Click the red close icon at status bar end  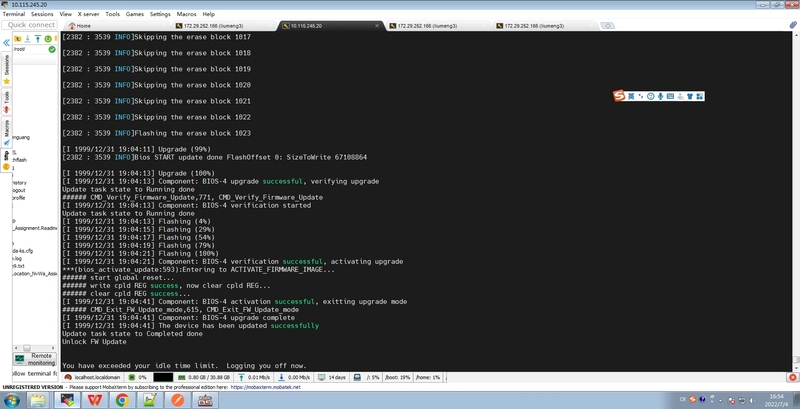tap(792, 377)
